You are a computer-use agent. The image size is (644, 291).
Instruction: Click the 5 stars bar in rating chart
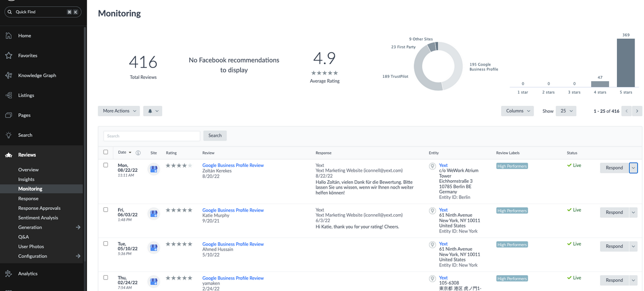point(626,63)
